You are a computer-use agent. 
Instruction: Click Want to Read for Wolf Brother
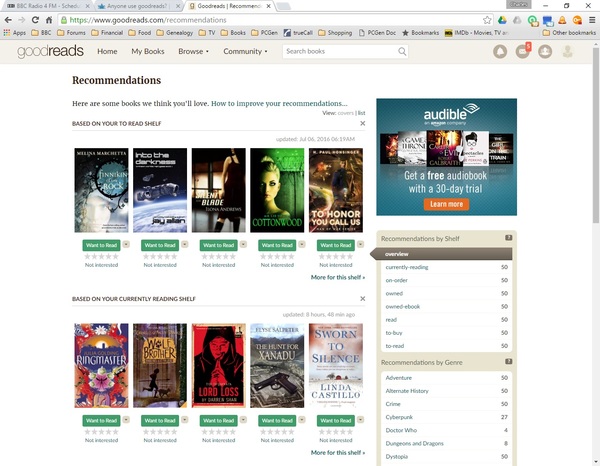click(160, 420)
